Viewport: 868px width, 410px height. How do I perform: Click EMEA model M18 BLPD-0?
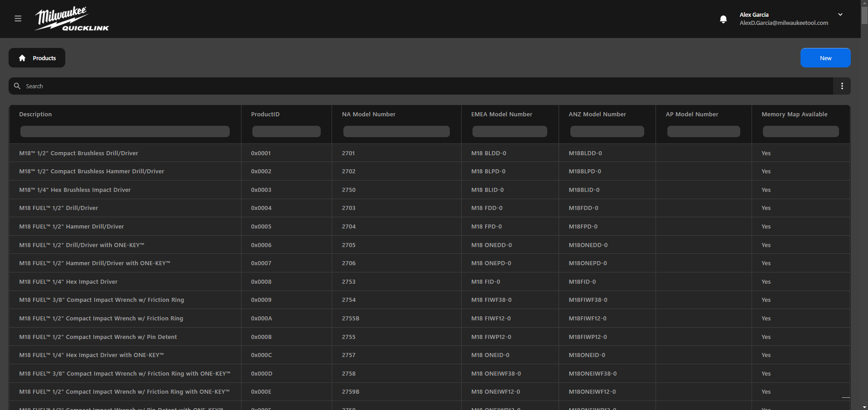pos(488,172)
